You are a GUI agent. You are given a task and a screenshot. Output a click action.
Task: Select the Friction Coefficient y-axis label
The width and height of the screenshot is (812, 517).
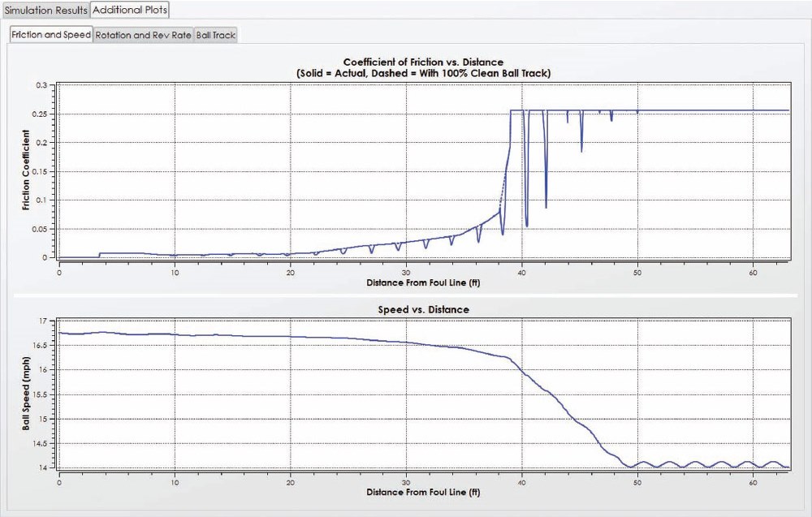pyautogui.click(x=26, y=171)
